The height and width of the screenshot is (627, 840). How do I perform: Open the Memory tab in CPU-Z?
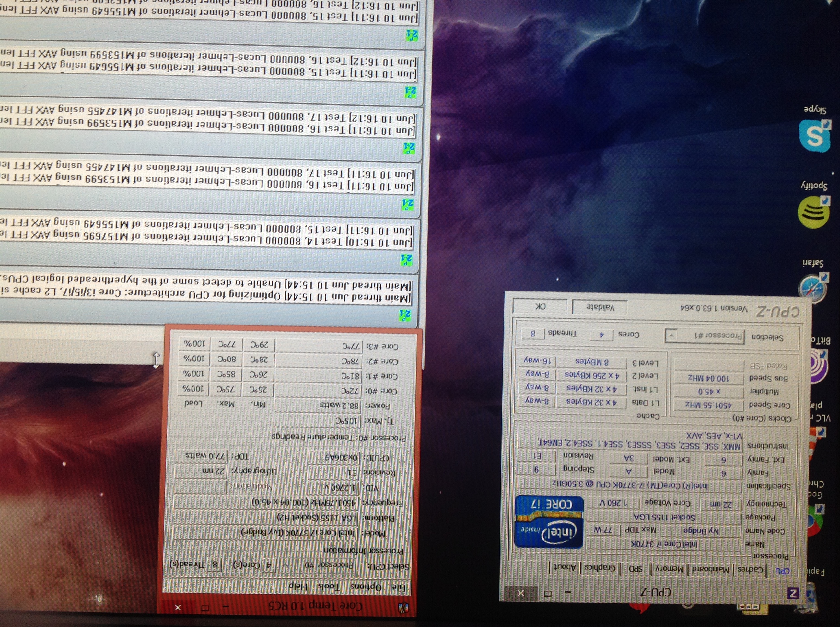click(670, 569)
